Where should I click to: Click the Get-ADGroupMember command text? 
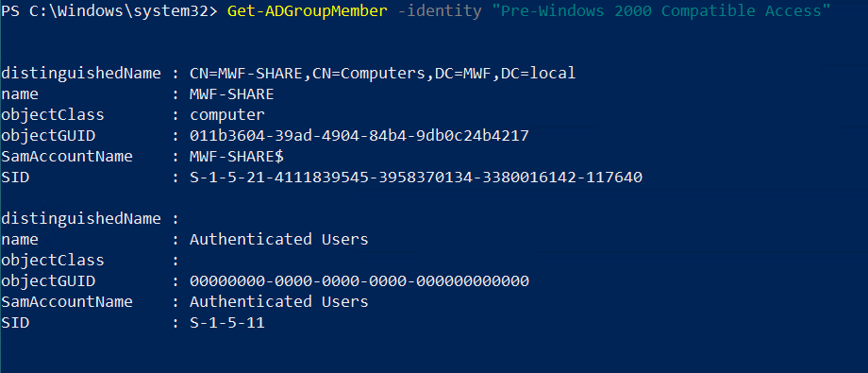pos(308,11)
